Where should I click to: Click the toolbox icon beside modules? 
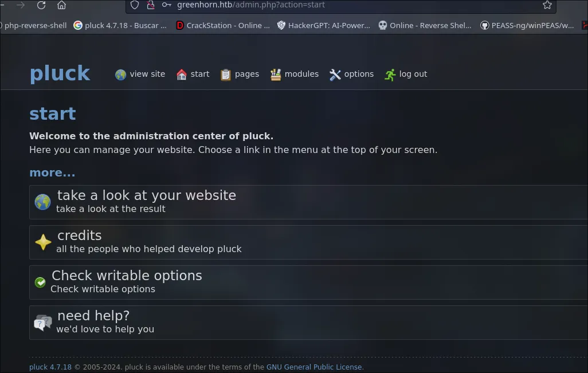276,74
